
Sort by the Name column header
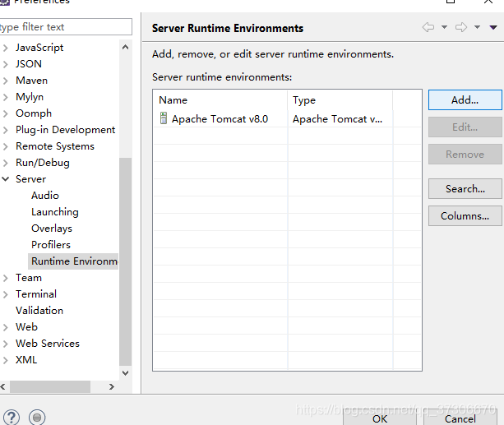pyautogui.click(x=220, y=100)
